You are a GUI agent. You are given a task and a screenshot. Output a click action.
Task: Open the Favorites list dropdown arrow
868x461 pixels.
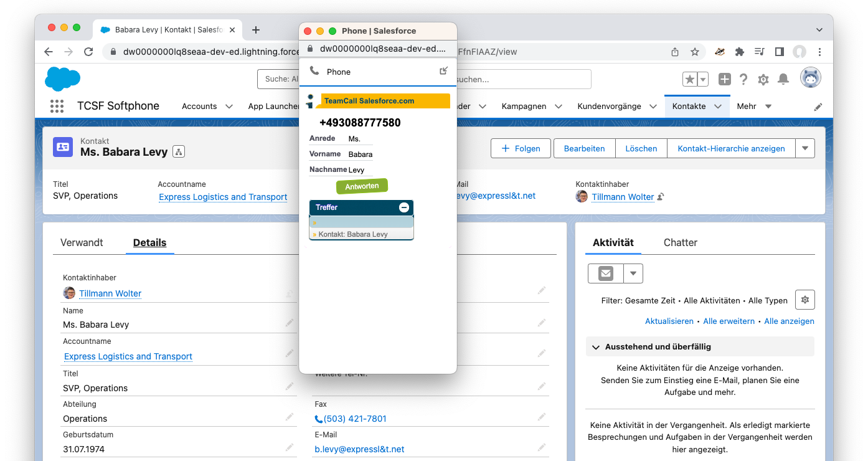coord(703,79)
